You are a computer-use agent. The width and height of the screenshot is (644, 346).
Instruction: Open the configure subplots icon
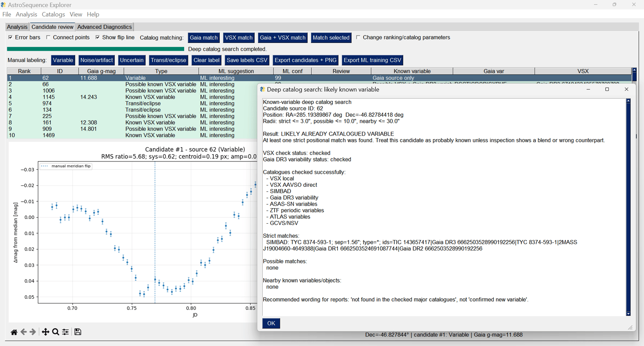(65, 332)
